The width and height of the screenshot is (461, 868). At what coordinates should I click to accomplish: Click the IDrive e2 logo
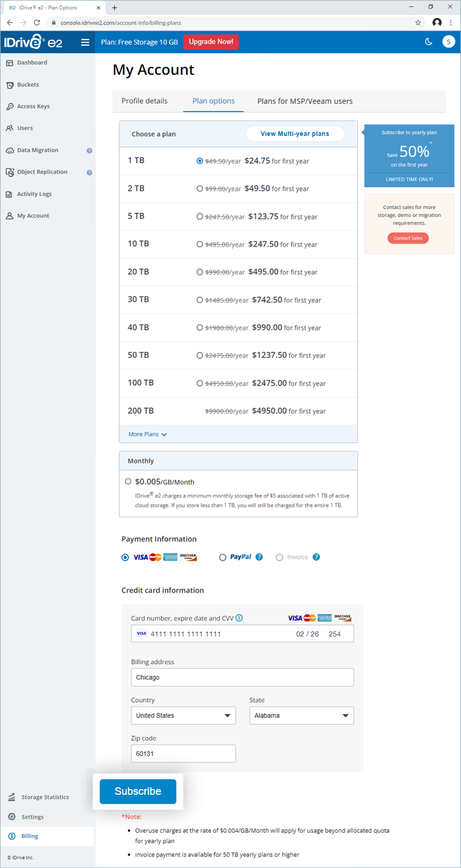pos(33,42)
